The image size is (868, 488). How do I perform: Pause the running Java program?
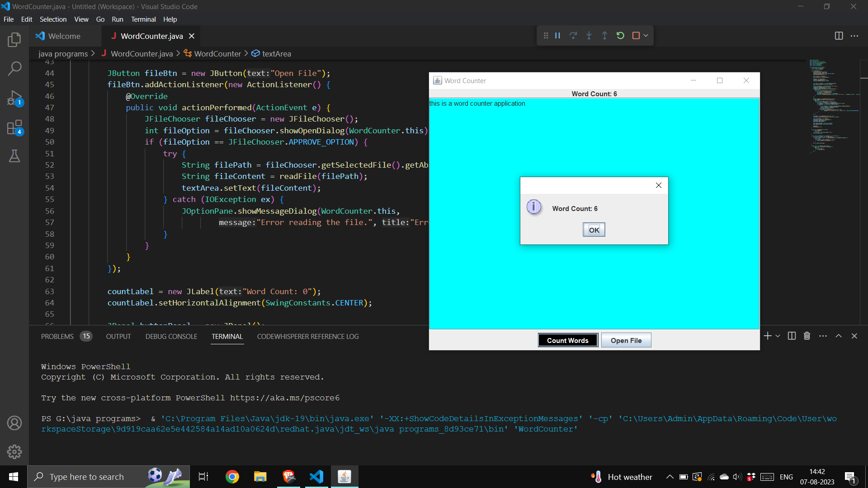(557, 35)
